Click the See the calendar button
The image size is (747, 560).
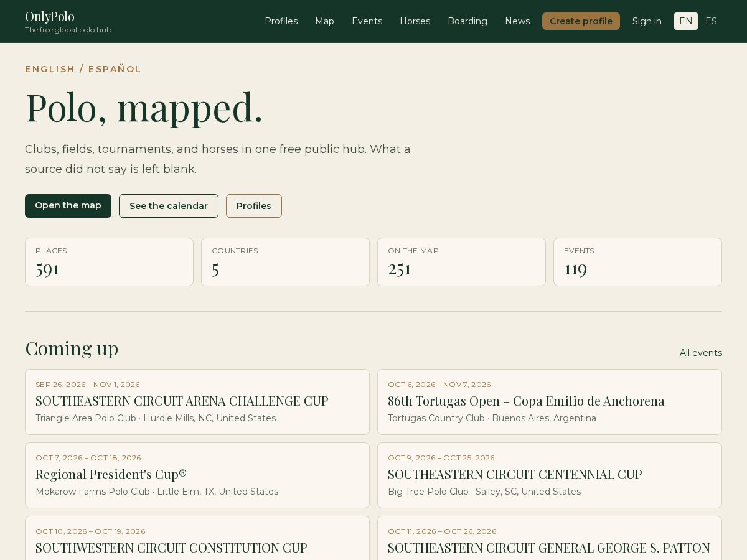(169, 206)
